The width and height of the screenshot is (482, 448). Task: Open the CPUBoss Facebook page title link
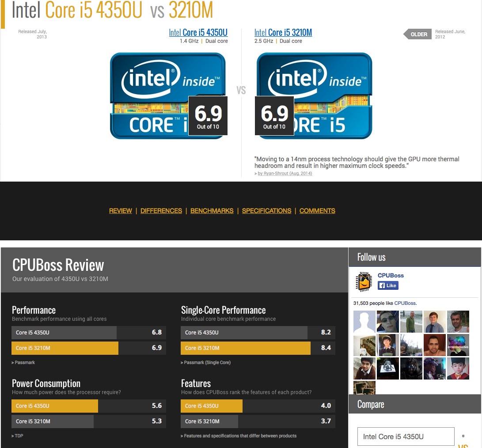[x=391, y=276]
